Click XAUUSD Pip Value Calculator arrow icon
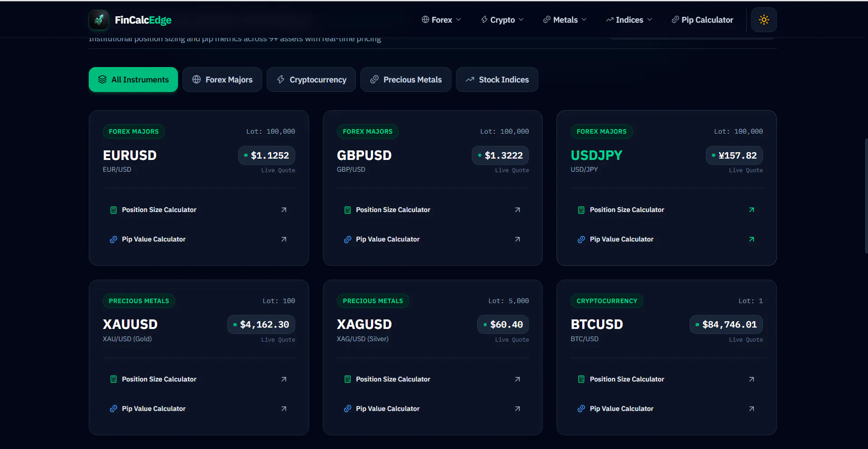 tap(284, 409)
